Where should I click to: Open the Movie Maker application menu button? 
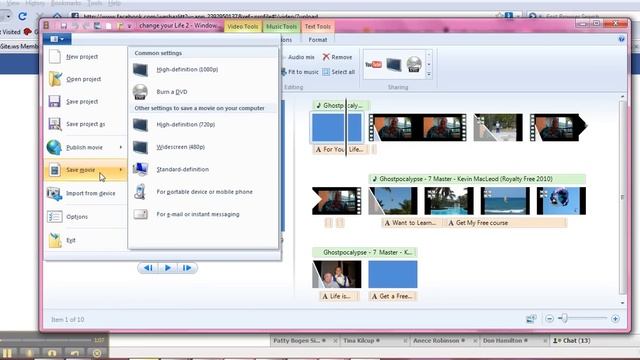coord(57,39)
